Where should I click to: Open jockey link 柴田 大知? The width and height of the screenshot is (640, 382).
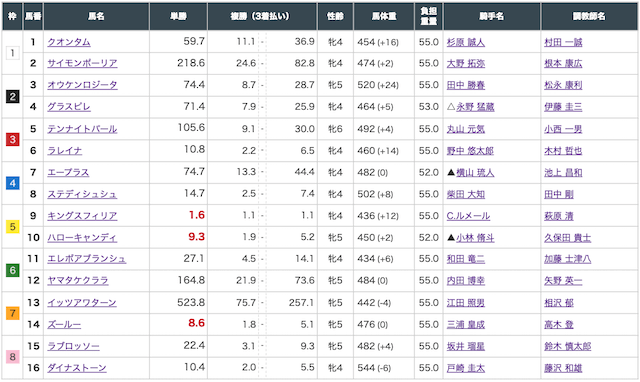466,194
